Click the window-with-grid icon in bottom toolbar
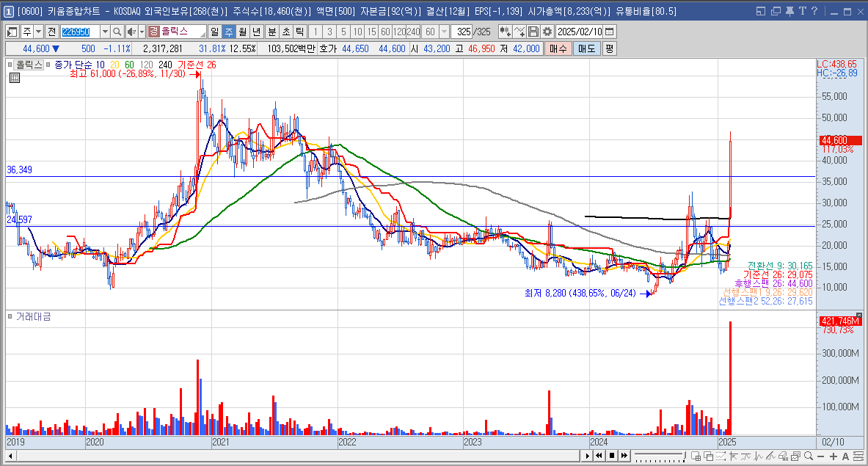The image size is (868, 466). point(696,456)
